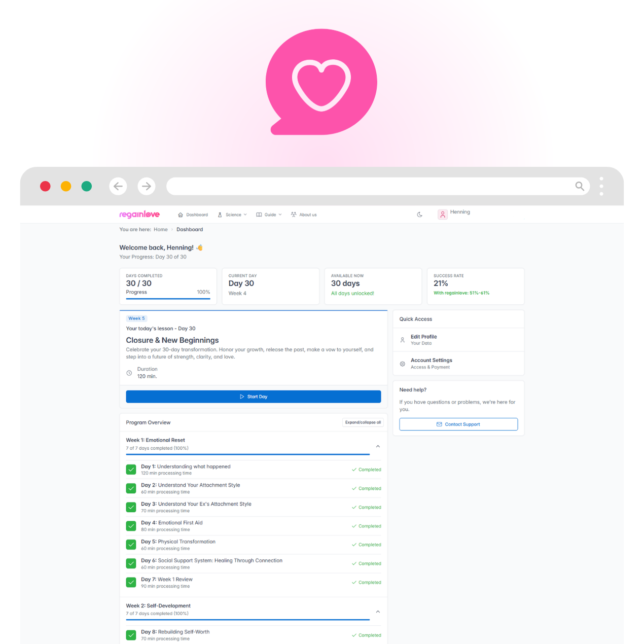Click the Contact Support button
This screenshot has height=644, width=644.
pos(458,424)
